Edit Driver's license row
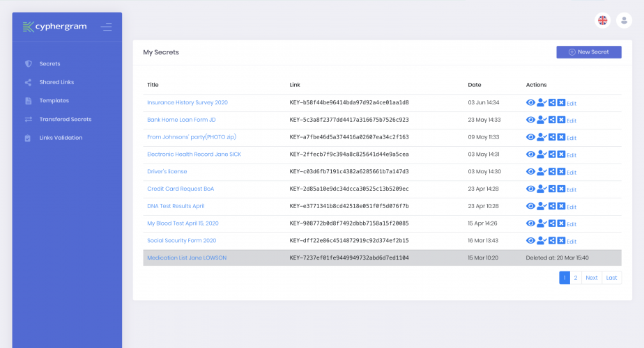 [572, 173]
